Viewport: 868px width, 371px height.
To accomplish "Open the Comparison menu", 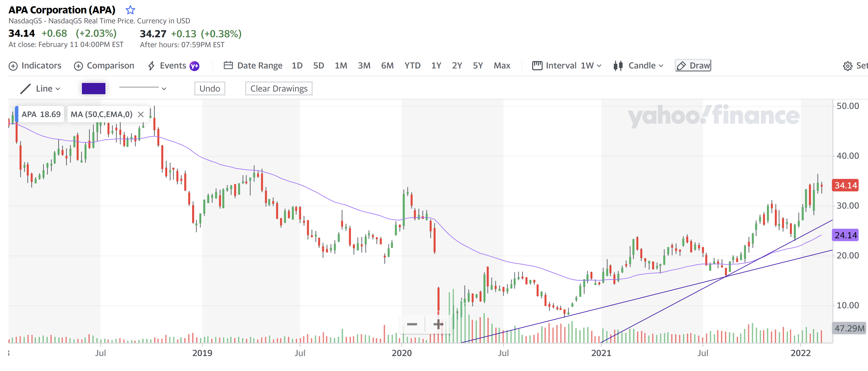I will [104, 66].
